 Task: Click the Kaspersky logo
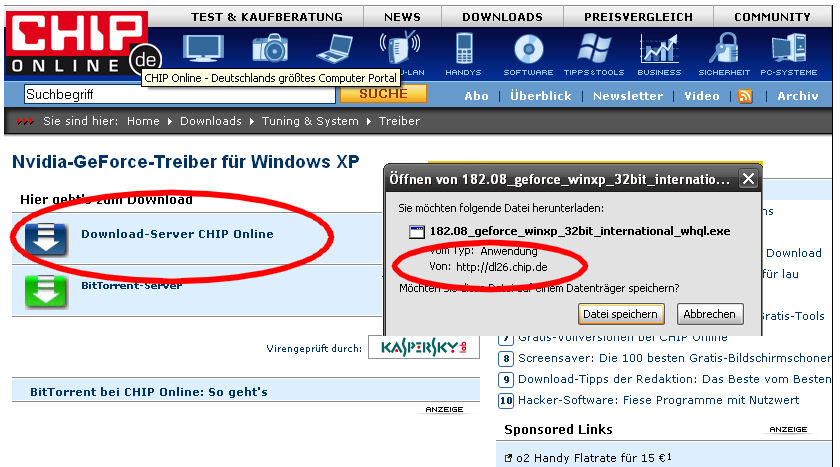click(x=424, y=348)
